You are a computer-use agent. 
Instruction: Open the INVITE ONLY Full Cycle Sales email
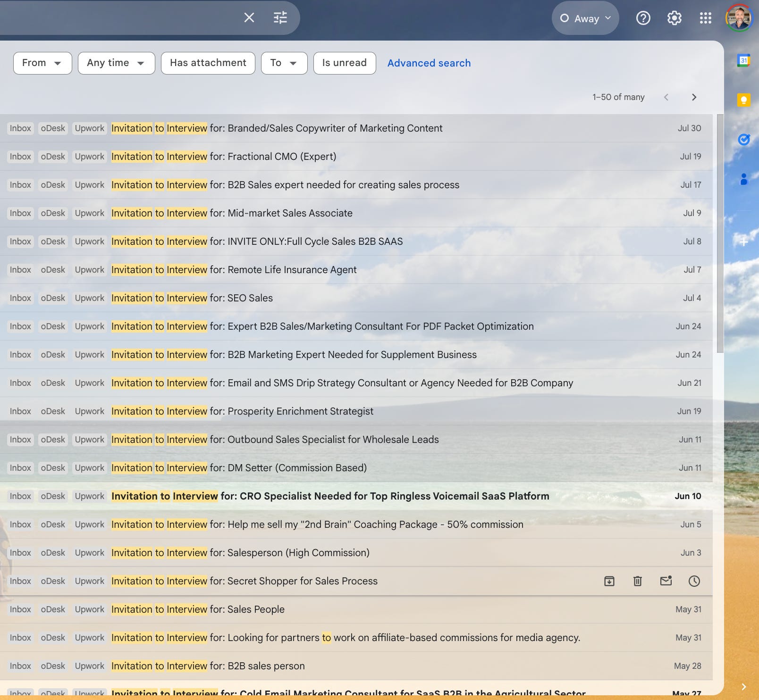[356, 242]
